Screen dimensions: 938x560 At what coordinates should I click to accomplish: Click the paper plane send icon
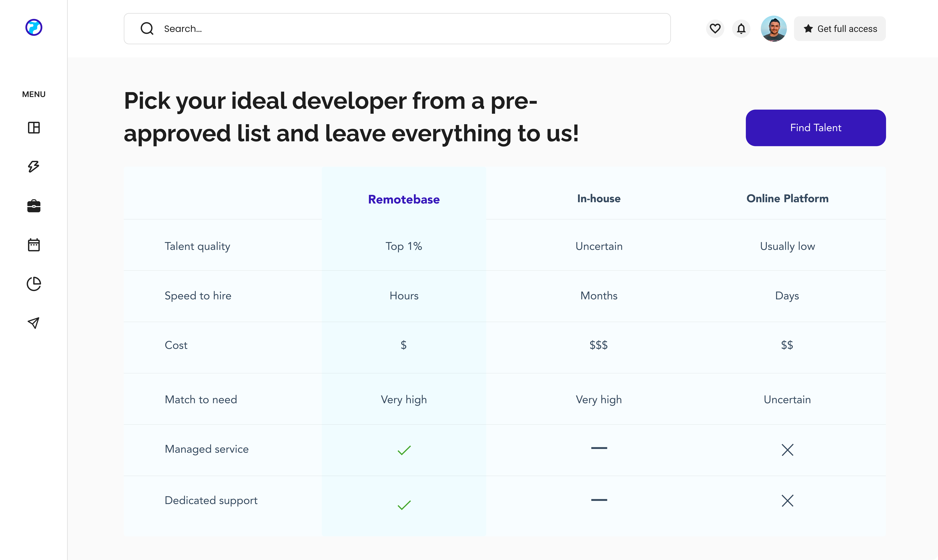tap(34, 323)
